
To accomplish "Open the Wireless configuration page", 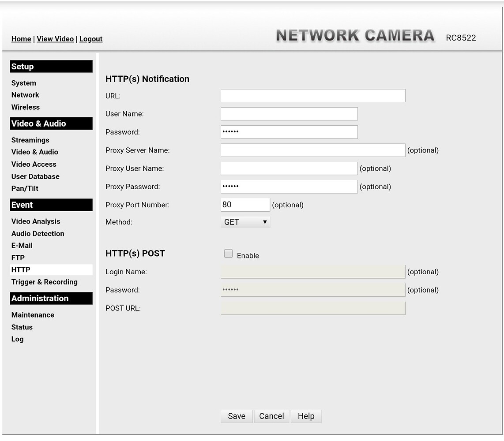I will (x=25, y=107).
